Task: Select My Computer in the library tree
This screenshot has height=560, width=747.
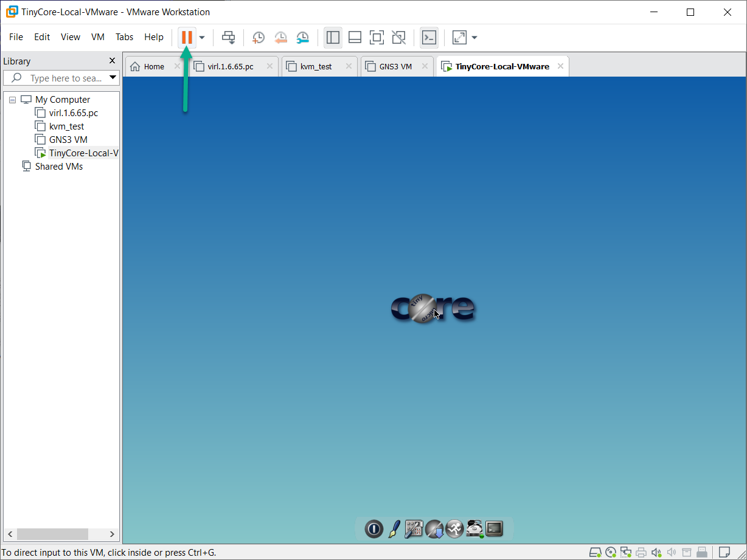Action: coord(63,100)
